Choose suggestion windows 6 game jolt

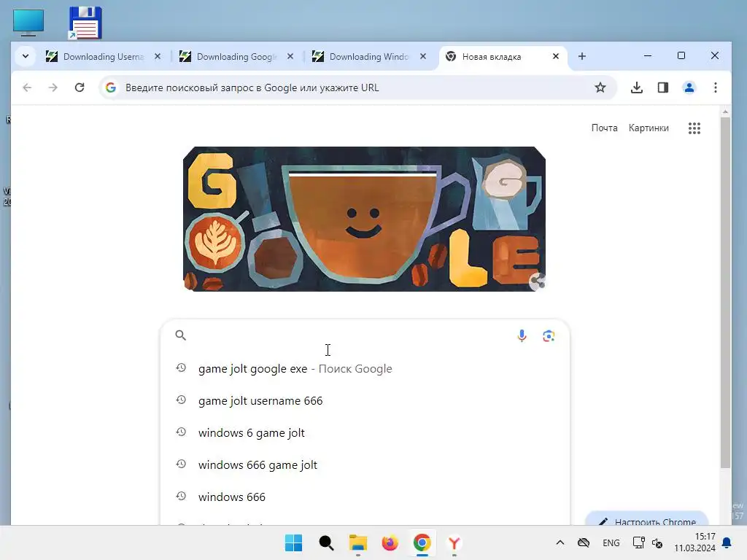point(365,432)
